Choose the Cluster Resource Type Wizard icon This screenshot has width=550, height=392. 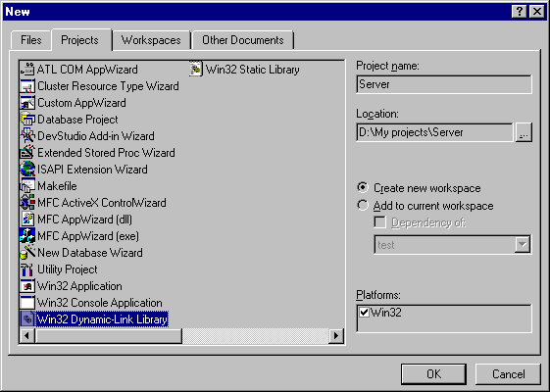point(27,86)
